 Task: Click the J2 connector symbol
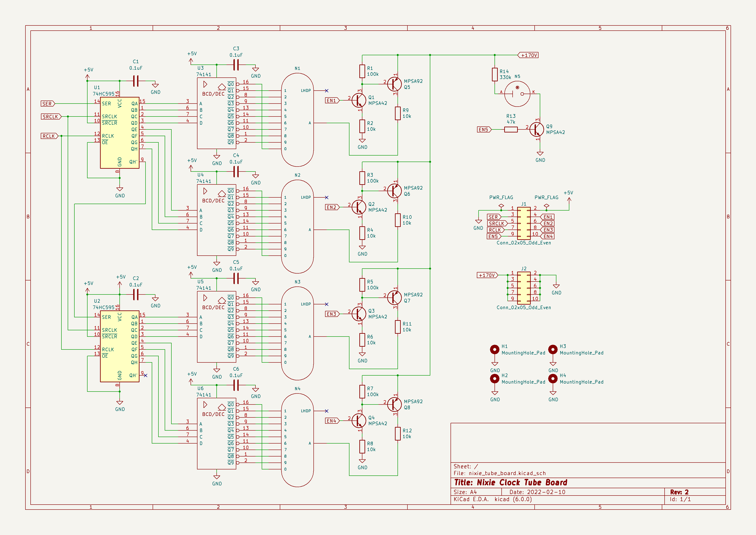[524, 288]
